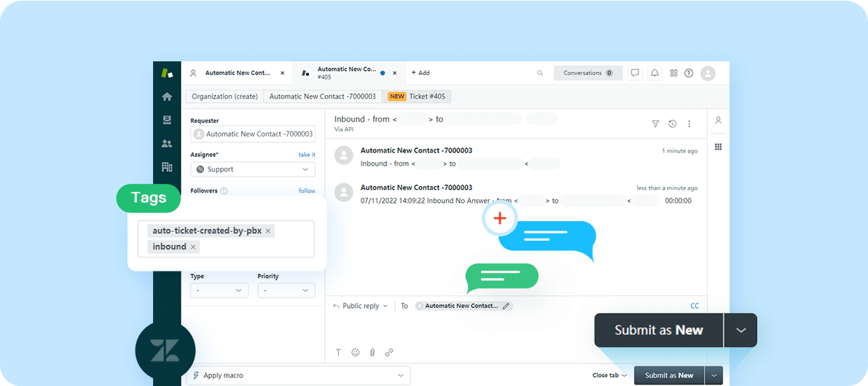This screenshot has width=868, height=386.
Task: Remove the auto-ticket-created-by-pbx tag
Action: pos(268,231)
